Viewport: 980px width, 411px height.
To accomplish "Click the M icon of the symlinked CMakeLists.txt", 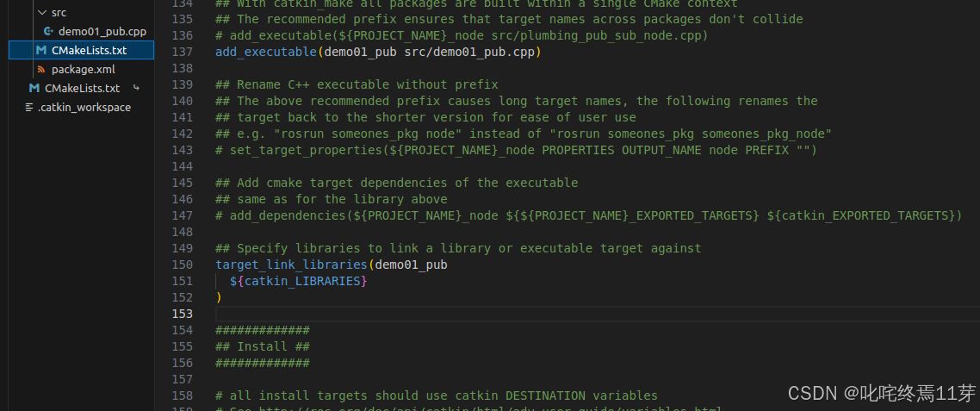I will pyautogui.click(x=34, y=88).
